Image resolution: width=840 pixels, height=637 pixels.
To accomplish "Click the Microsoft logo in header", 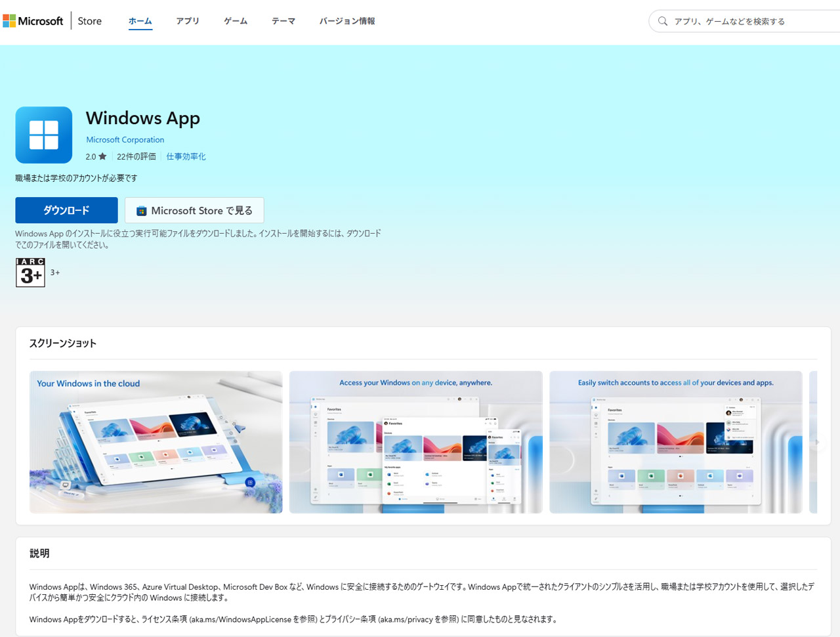I will [33, 21].
